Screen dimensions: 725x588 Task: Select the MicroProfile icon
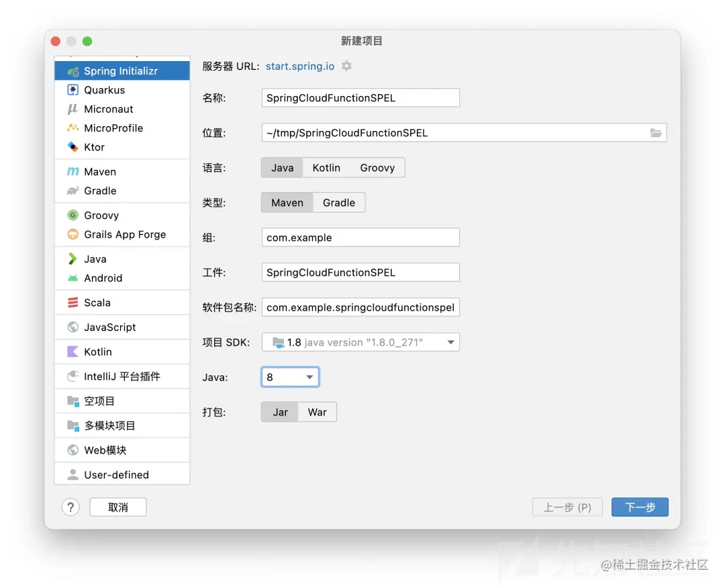[x=73, y=128]
